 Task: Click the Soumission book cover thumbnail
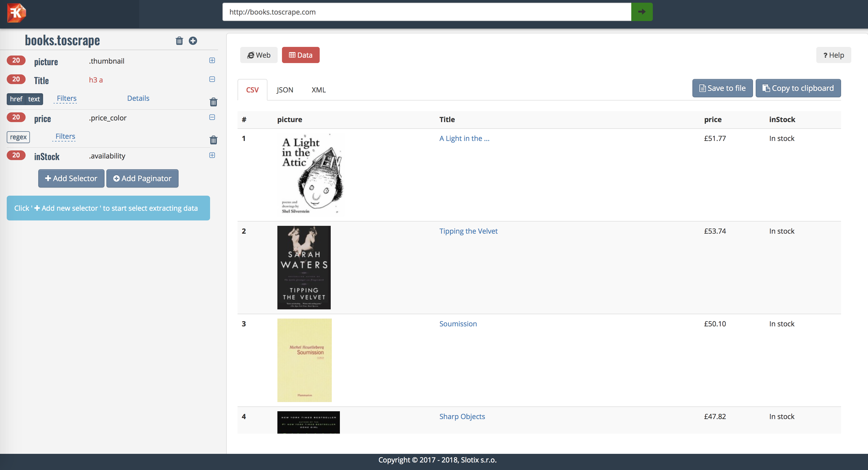(x=304, y=360)
